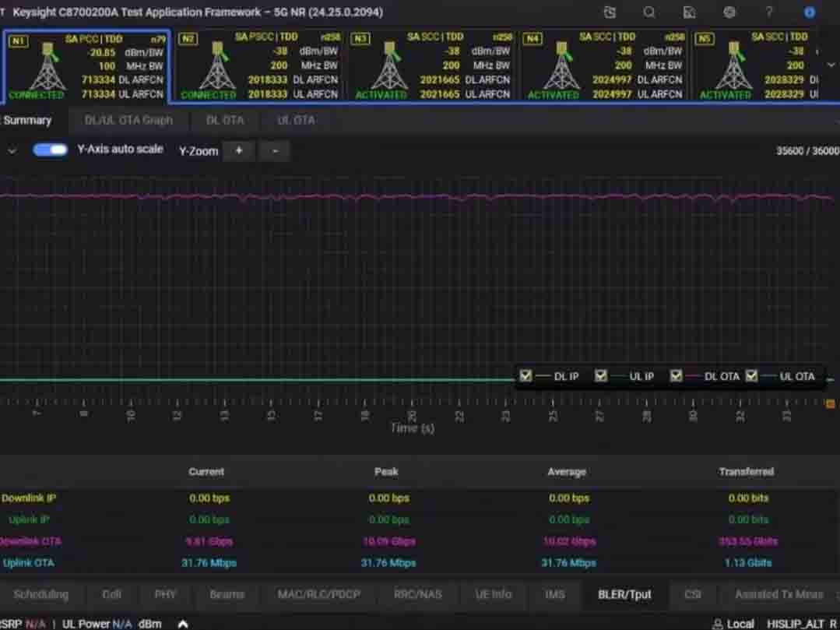Screen dimensions: 840x630
Task: Uncheck the DL IP legend checkbox
Action: 525,376
